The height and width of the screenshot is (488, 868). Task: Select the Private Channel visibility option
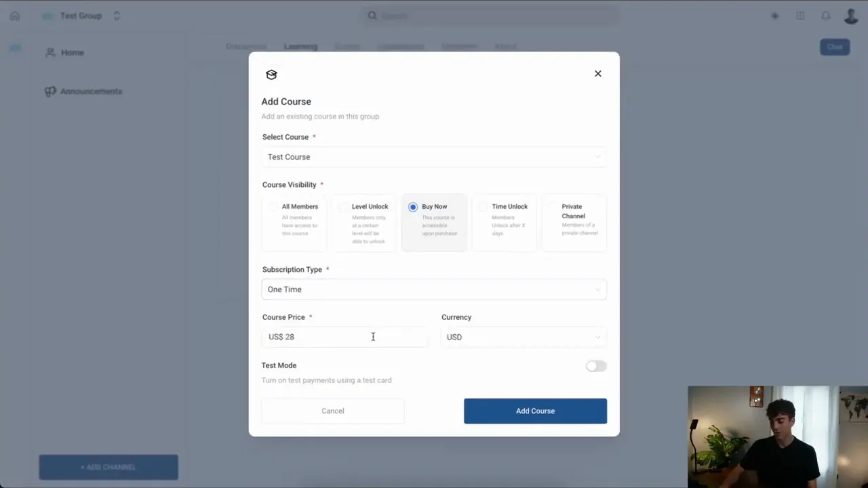click(573, 222)
